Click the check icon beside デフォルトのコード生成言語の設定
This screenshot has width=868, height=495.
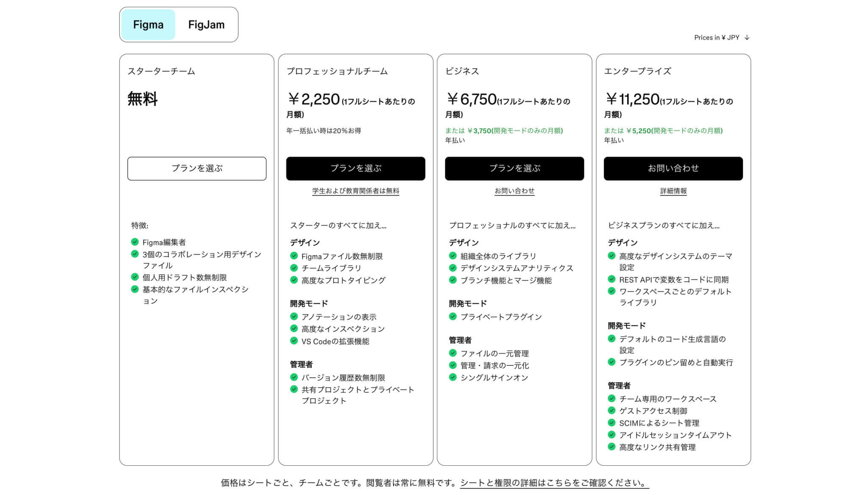(x=612, y=338)
